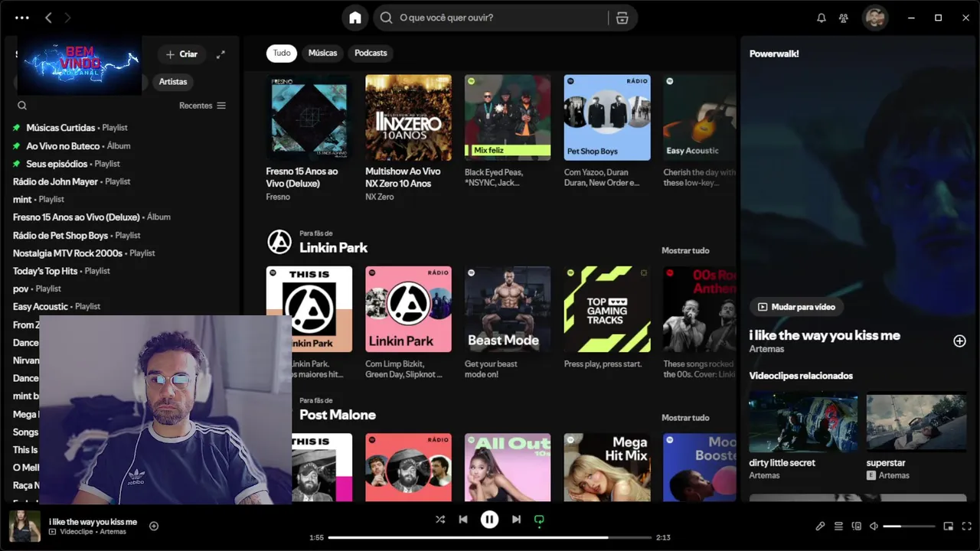Open Artemas link in right panel

click(x=766, y=349)
